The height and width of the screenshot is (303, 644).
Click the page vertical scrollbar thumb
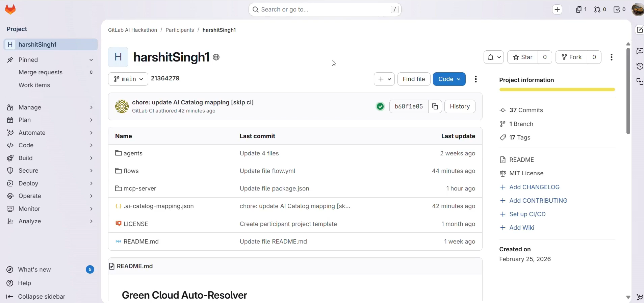(x=628, y=91)
